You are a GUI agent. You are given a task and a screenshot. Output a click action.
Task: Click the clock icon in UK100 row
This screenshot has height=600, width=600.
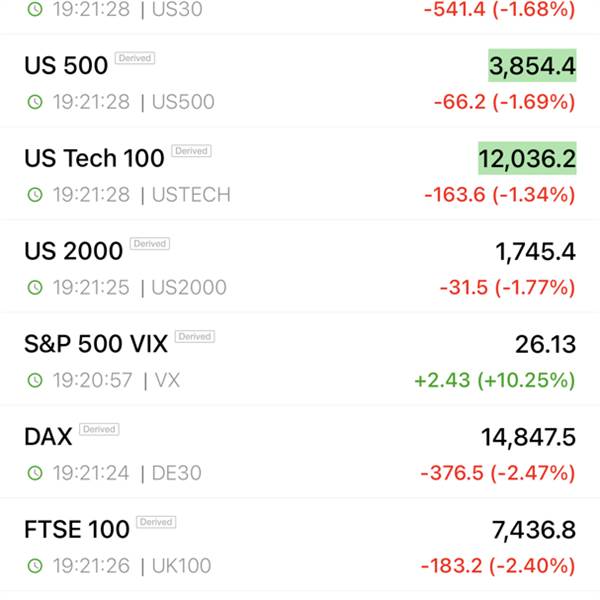click(35, 566)
